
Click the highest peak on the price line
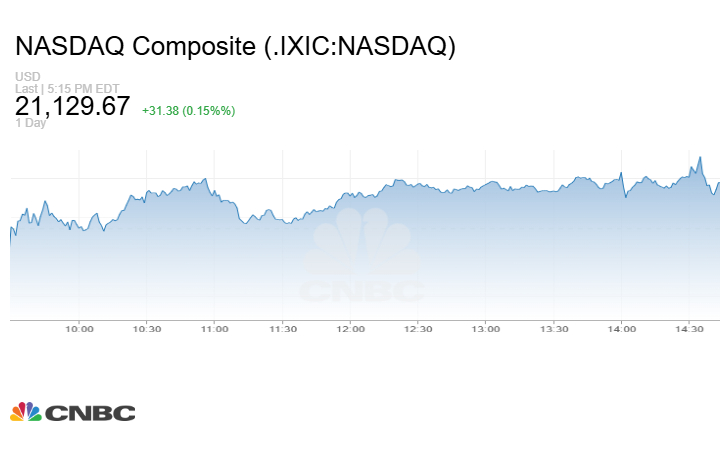point(700,157)
